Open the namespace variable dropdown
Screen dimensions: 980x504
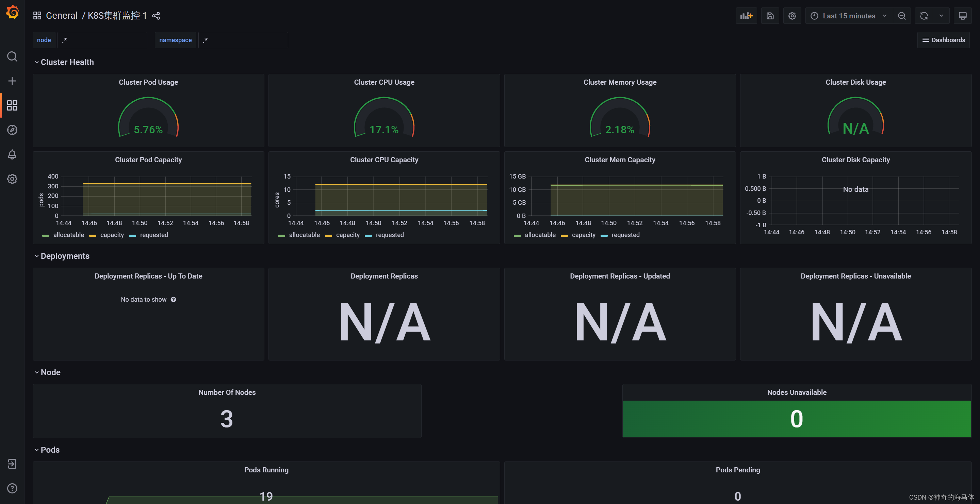[x=243, y=40]
